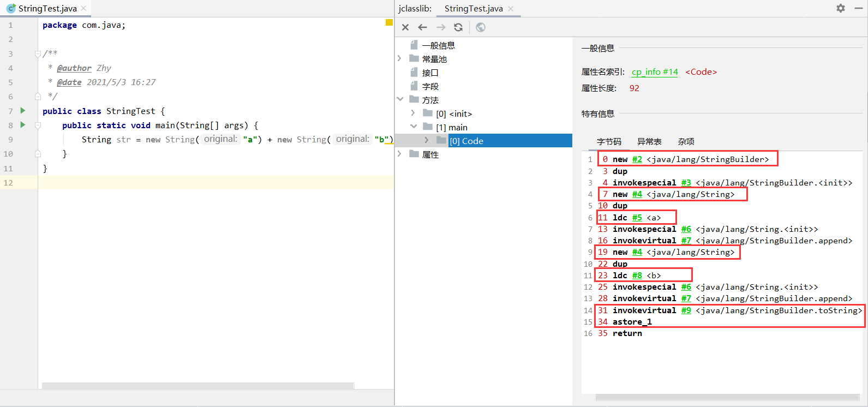Place cursor on empty line 12
The width and height of the screenshot is (868, 407).
coord(217,182)
